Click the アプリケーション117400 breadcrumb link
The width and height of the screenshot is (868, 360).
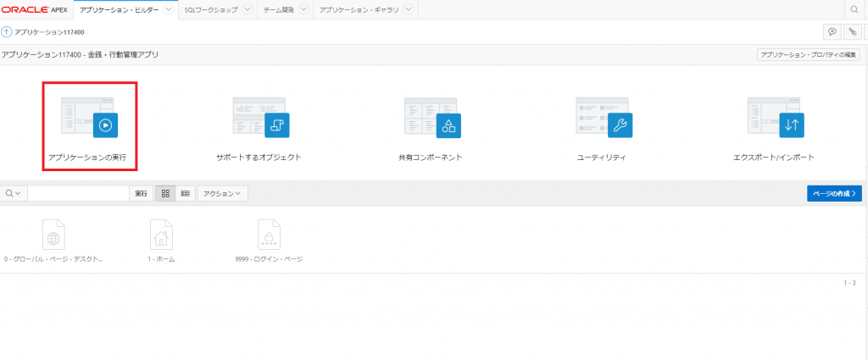49,32
